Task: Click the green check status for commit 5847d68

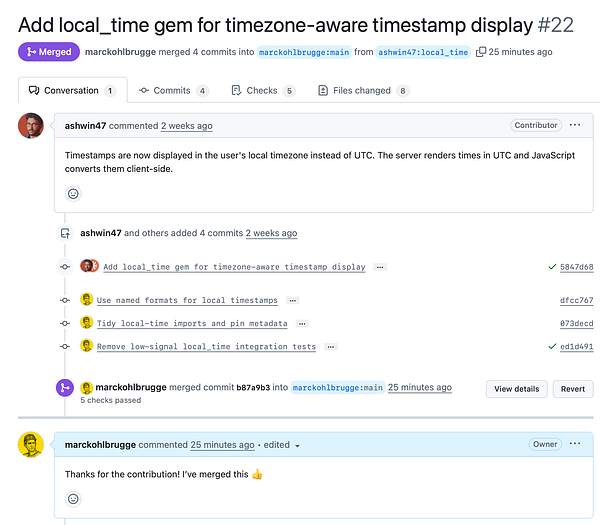Action: click(x=552, y=267)
